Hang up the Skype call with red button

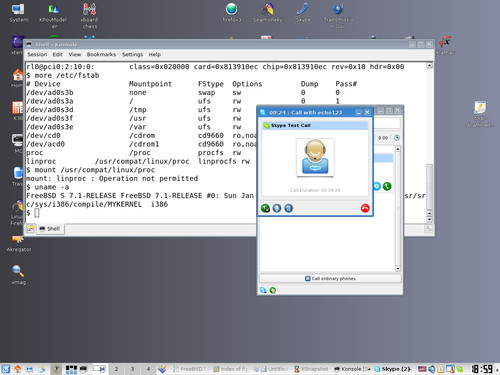click(365, 208)
